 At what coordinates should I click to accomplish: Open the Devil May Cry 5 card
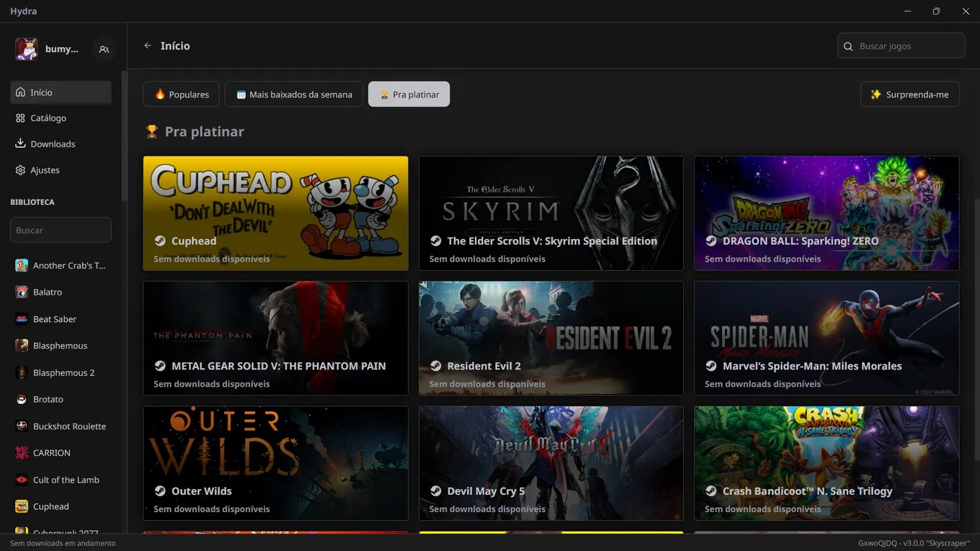(551, 463)
